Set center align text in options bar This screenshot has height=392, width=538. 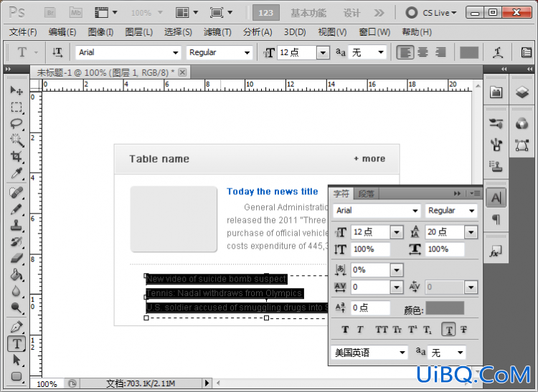coord(423,52)
